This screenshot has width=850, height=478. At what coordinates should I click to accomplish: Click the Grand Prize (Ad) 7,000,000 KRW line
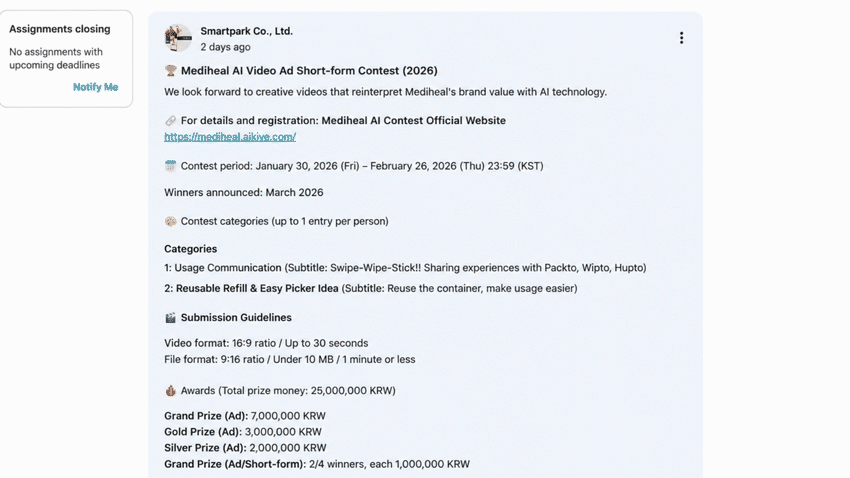pos(245,416)
